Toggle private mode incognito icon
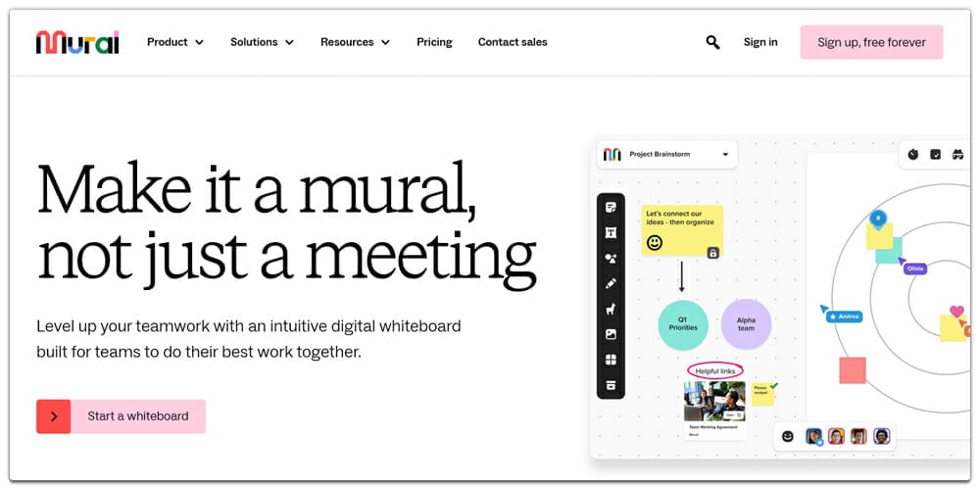 point(957,154)
